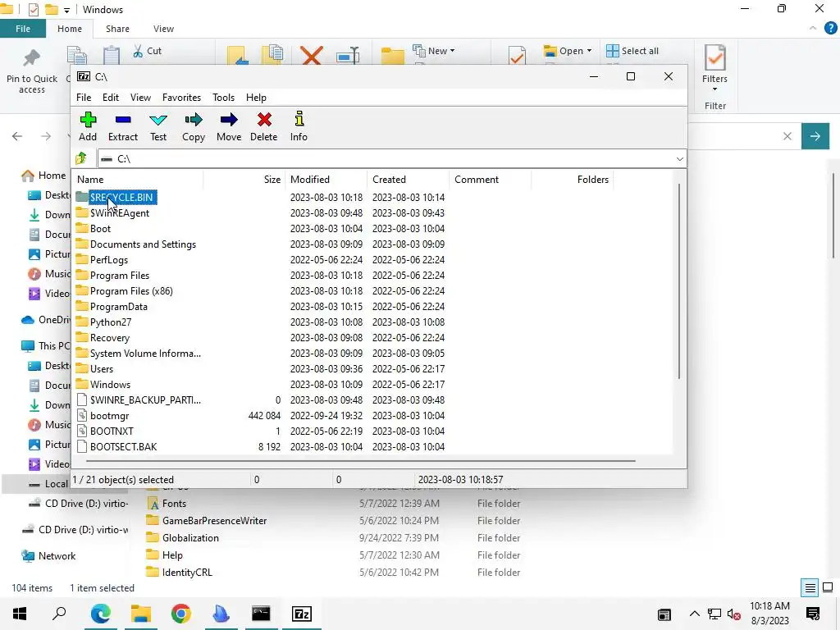Open the 7-Zip File menu
Screen dimensions: 840x630
[84, 98]
